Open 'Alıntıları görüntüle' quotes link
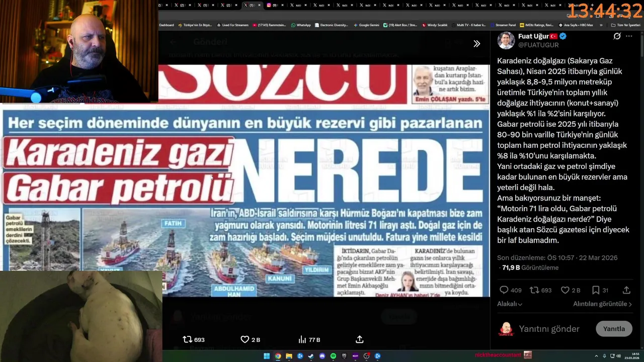The height and width of the screenshot is (362, 644). pyautogui.click(x=602, y=304)
